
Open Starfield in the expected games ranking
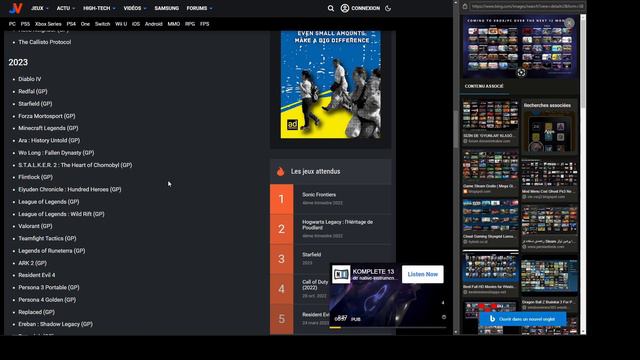(311, 255)
